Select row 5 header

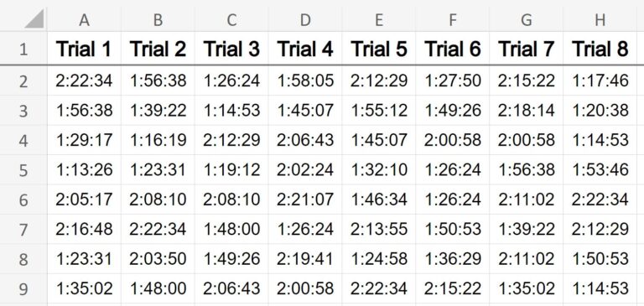coord(23,169)
